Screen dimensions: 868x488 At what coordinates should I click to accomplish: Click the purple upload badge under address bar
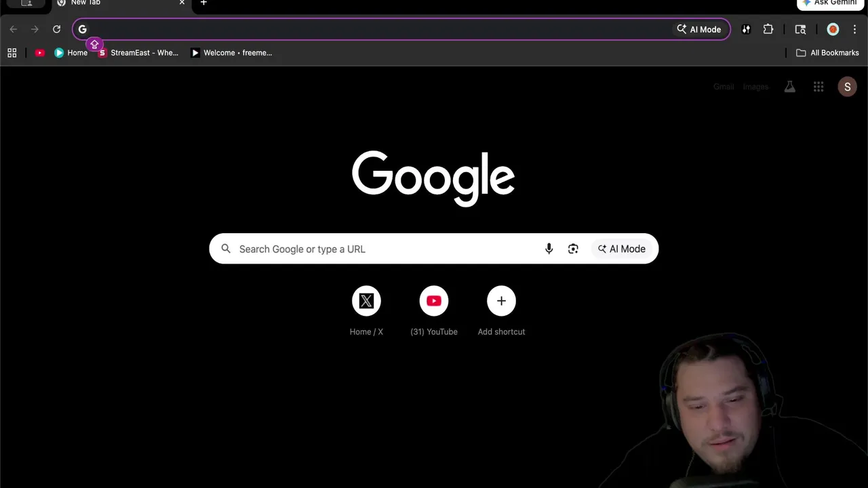[x=94, y=44]
